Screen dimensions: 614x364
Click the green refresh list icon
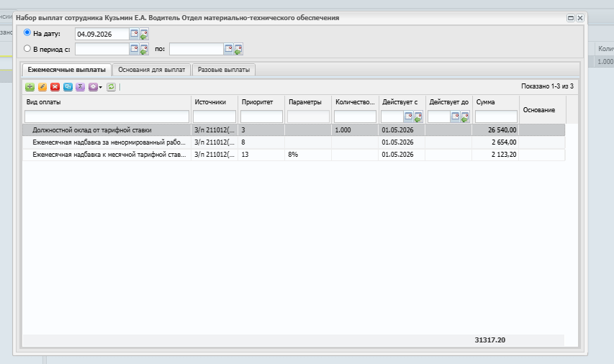click(x=111, y=87)
